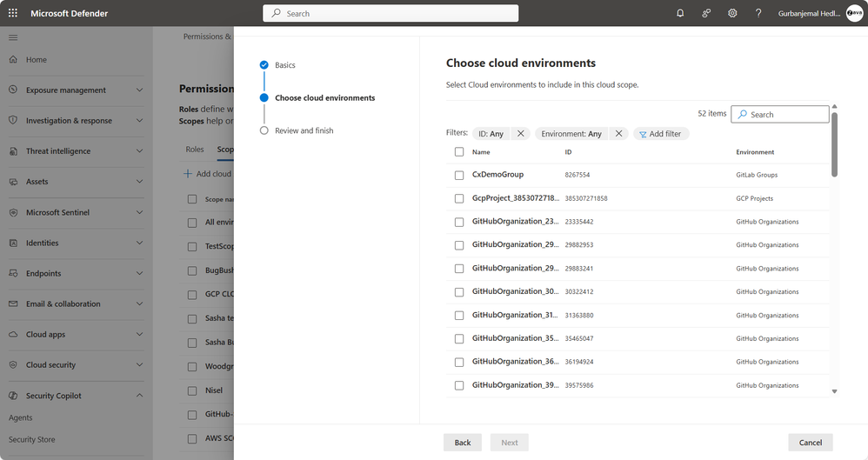Remove the Environment: Any filter

click(x=618, y=134)
